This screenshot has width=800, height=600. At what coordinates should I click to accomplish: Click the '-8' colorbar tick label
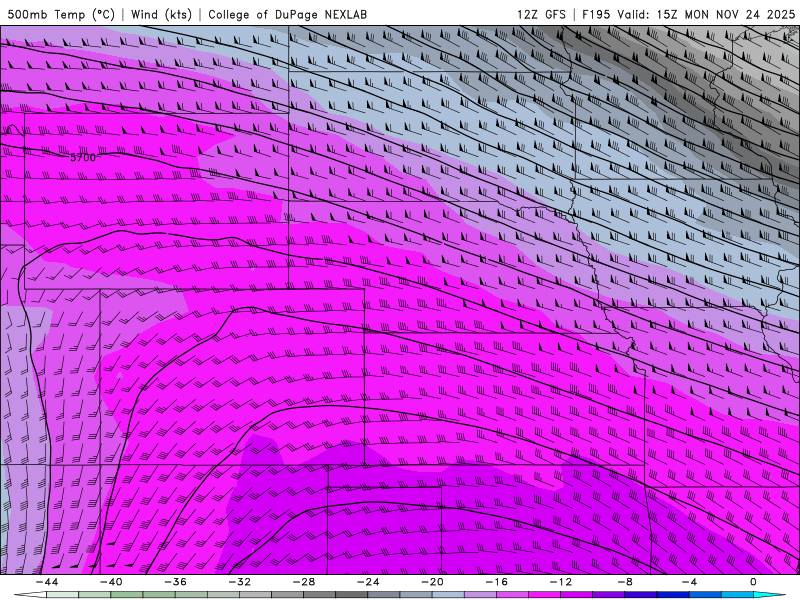[626, 582]
